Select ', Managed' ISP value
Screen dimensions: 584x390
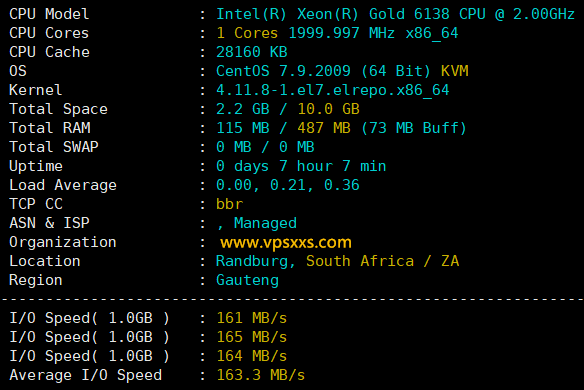(257, 223)
